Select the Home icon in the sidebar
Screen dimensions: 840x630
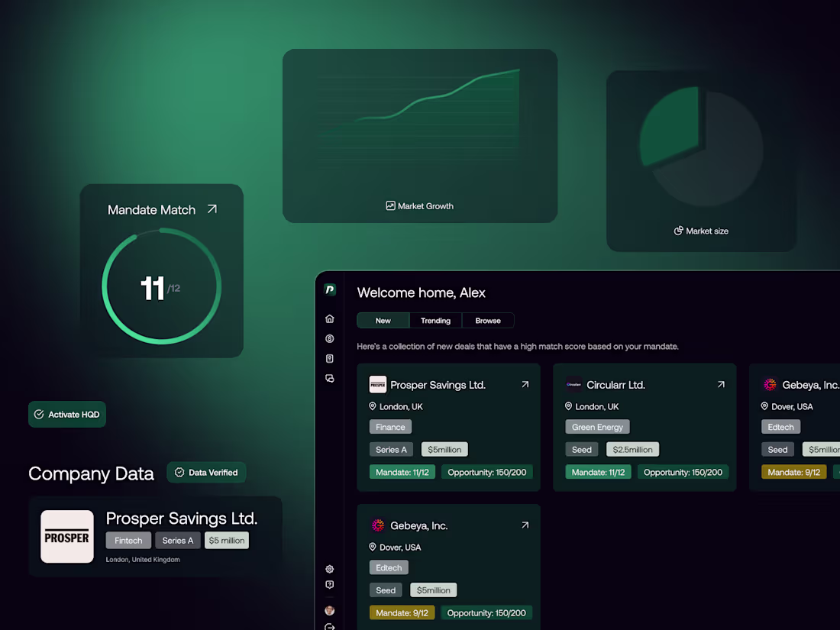(x=329, y=318)
